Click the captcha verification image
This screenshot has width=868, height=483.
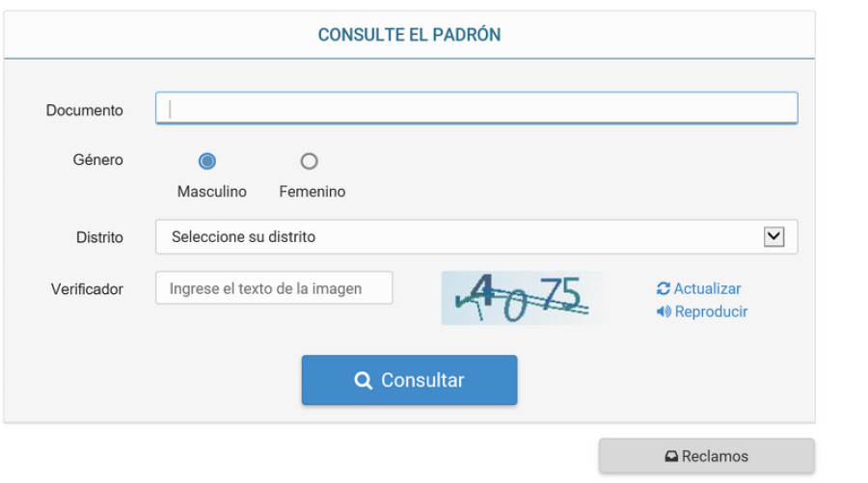click(x=522, y=297)
